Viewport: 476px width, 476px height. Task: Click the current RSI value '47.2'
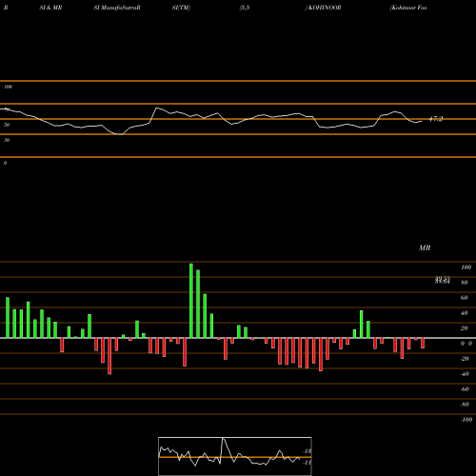[436, 119]
